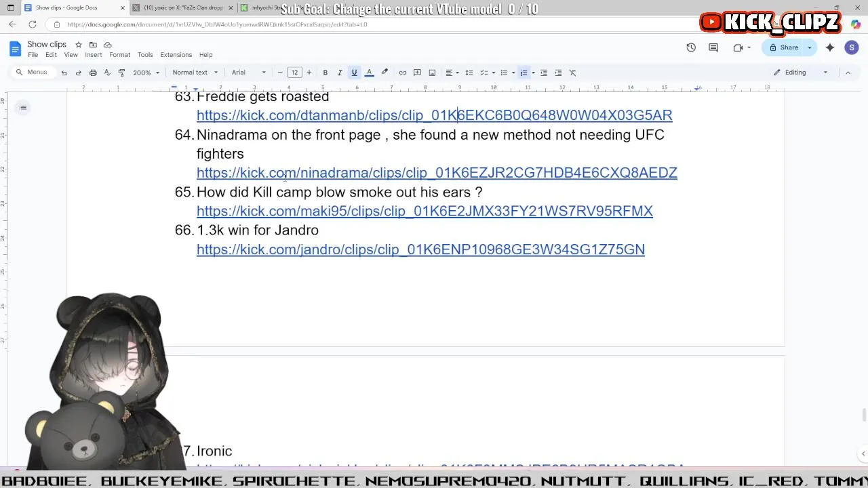
Task: Open version history clock icon
Action: pos(691,47)
